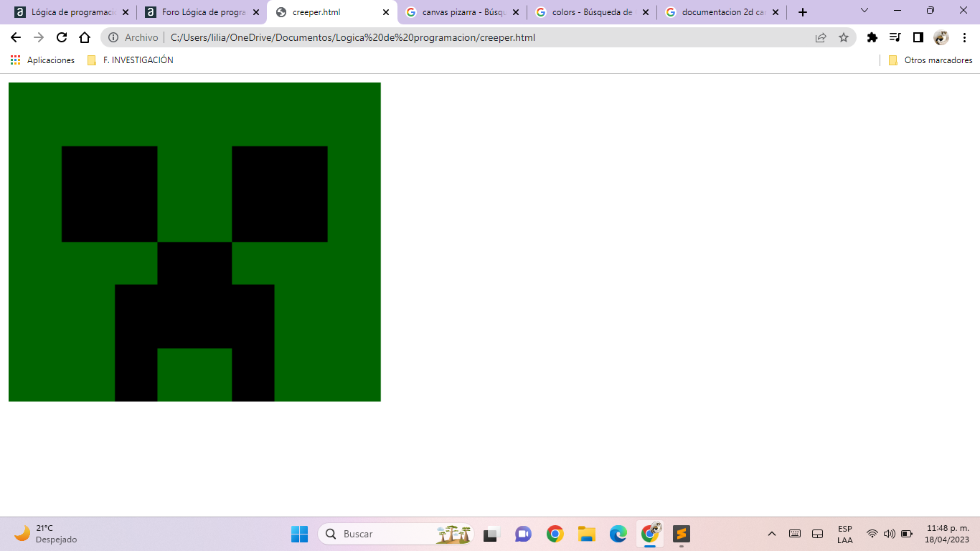Open the battery status tray icon
Viewport: 980px width, 551px height.
click(907, 534)
